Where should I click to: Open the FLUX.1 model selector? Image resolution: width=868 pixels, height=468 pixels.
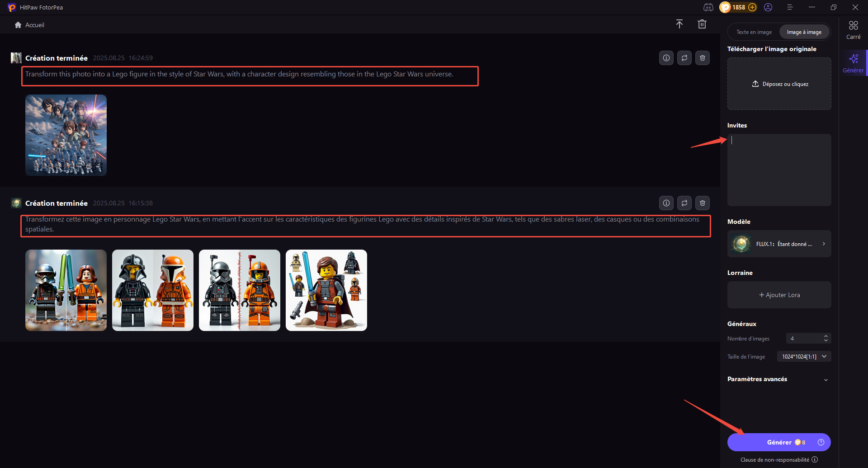(779, 244)
